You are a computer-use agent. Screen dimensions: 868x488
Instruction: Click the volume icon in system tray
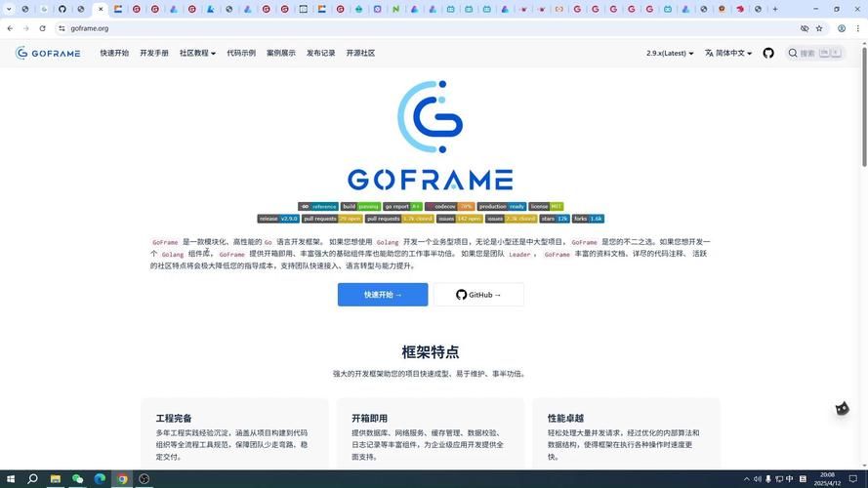tap(758, 479)
